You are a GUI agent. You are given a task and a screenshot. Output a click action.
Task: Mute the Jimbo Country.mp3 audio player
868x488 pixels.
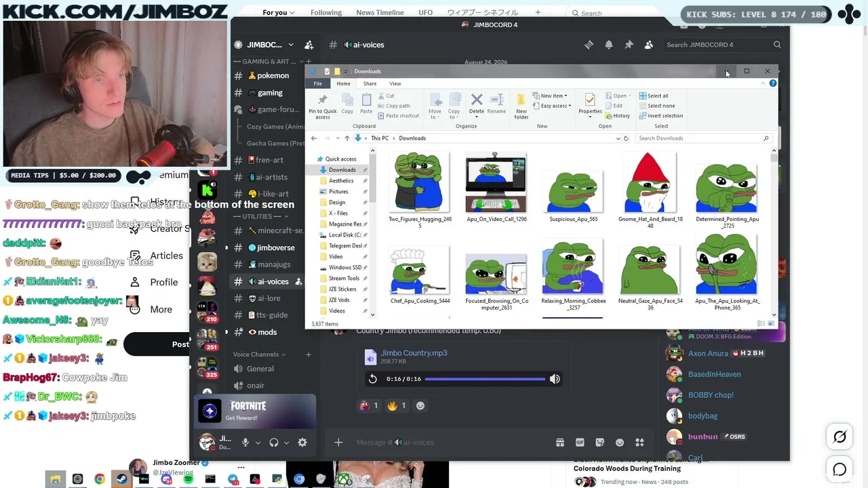point(555,379)
